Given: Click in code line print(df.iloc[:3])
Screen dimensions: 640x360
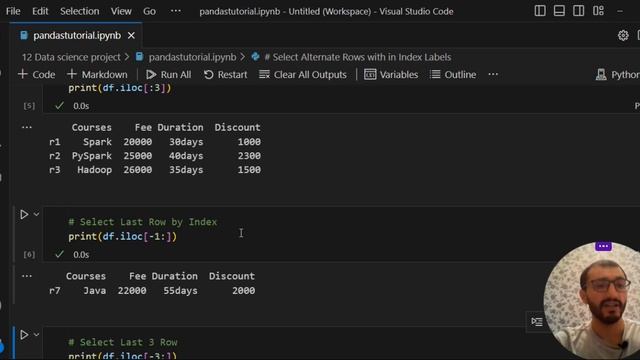Looking at the screenshot, I should 120,88.
